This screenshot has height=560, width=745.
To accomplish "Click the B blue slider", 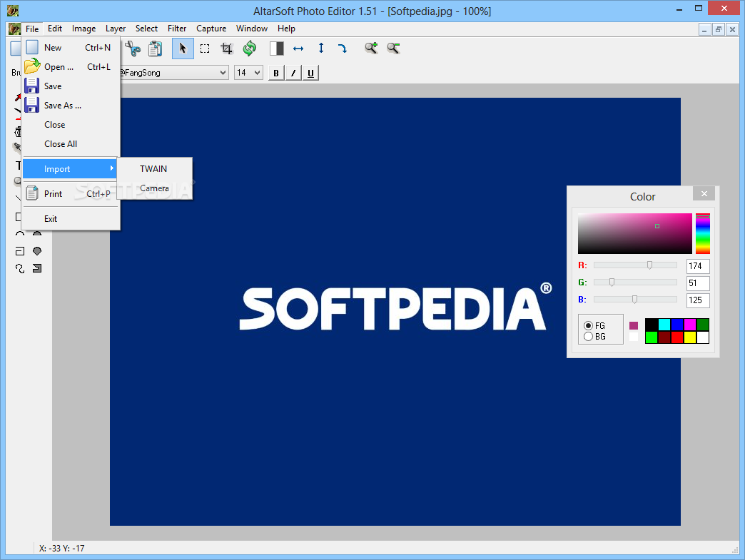I will 635,299.
